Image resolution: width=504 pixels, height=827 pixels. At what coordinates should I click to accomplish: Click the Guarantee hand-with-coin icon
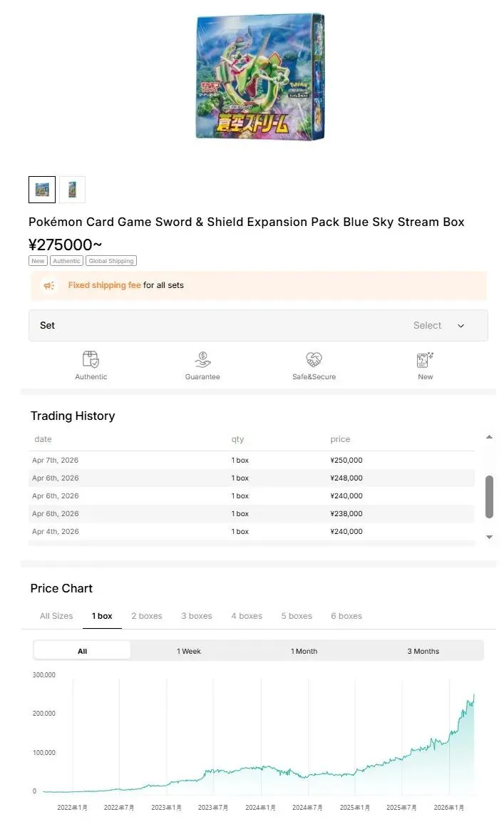click(202, 359)
